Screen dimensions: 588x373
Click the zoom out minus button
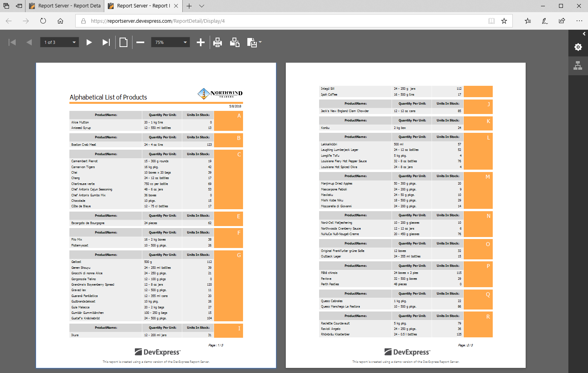(x=140, y=42)
